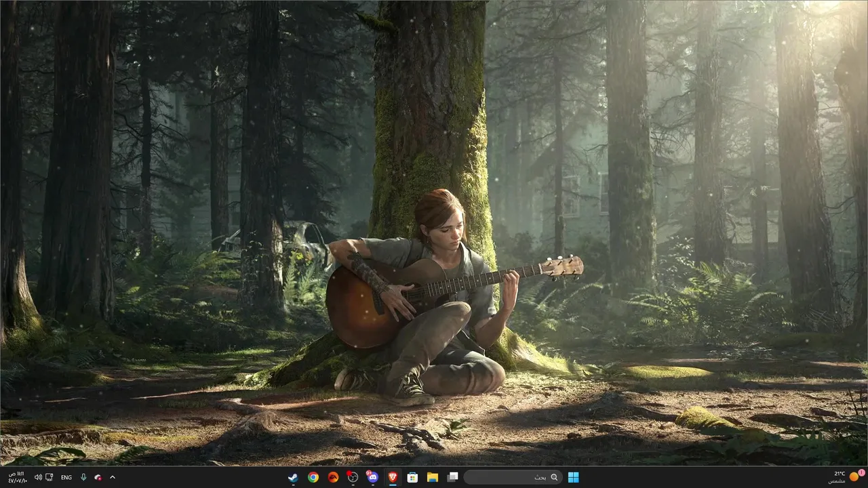This screenshot has height=488, width=868.
Task: Switch to the Brave browser window
Action: [393, 477]
